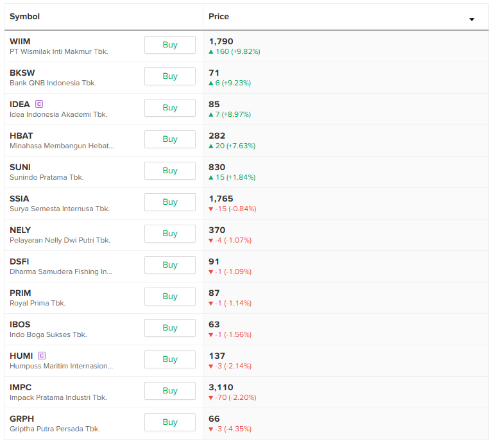The height and width of the screenshot is (448, 494).
Task: Open the WIIM symbol link
Action: (20, 42)
